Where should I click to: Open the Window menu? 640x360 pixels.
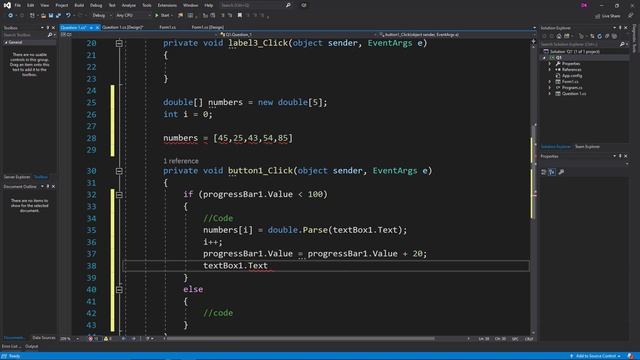[x=190, y=5]
